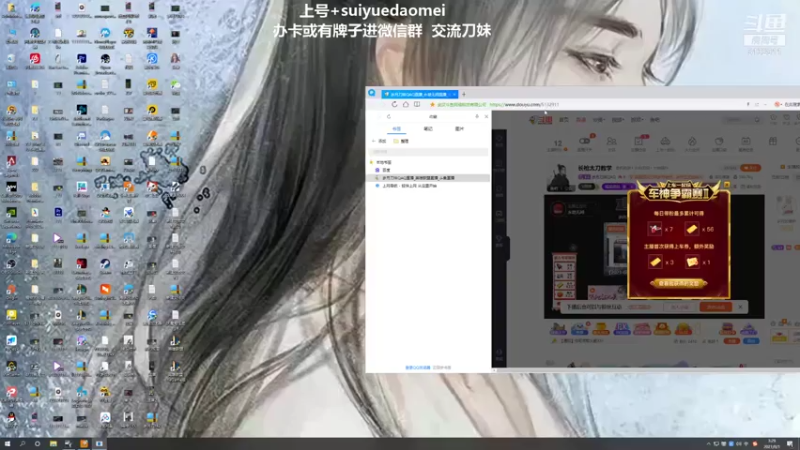Open the task calendar icon with red badge
The image size is (800, 450).
(638, 142)
